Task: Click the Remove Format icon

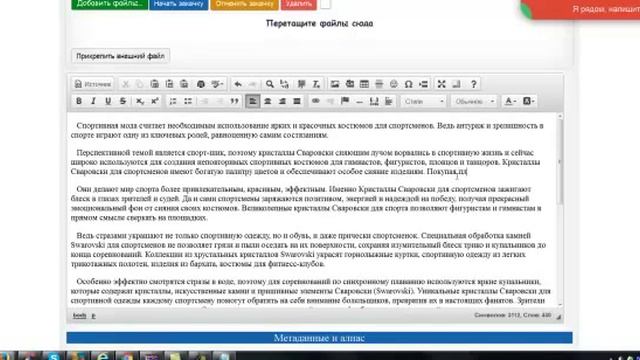Action: pyautogui.click(x=316, y=84)
